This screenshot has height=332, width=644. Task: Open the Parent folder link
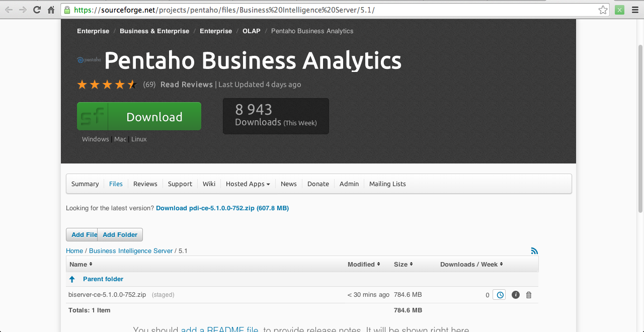coord(103,279)
